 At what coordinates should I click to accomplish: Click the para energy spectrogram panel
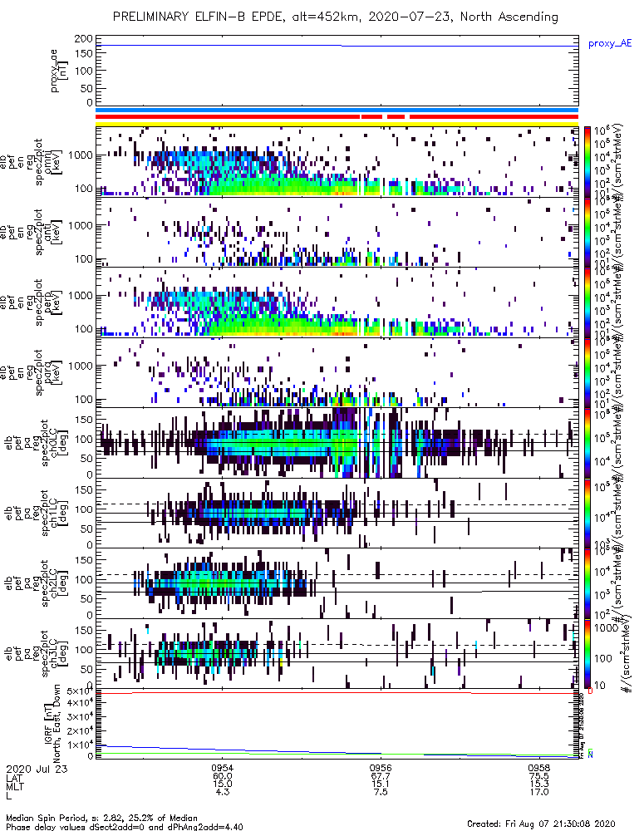[337, 372]
